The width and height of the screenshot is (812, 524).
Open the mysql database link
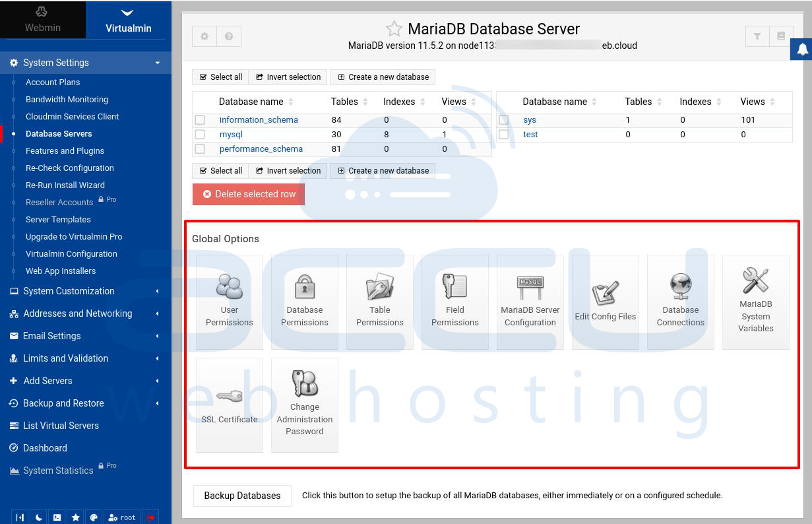click(231, 135)
